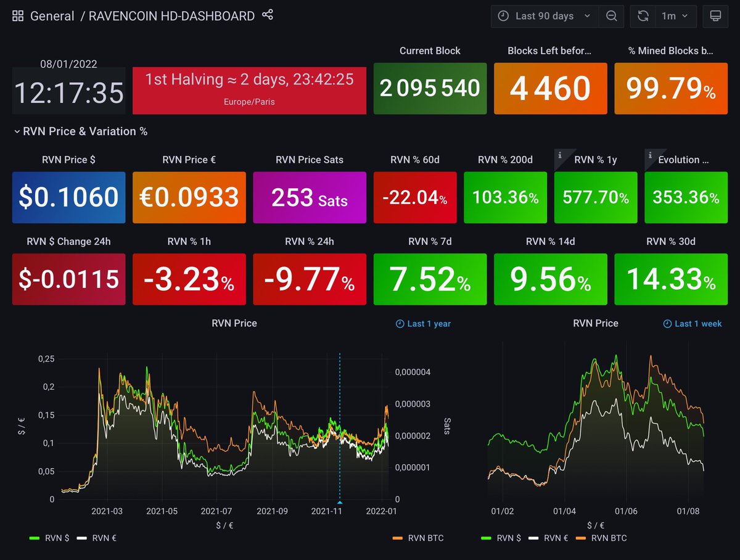Open the 1m auto-refresh interval dropdown

coord(673,16)
